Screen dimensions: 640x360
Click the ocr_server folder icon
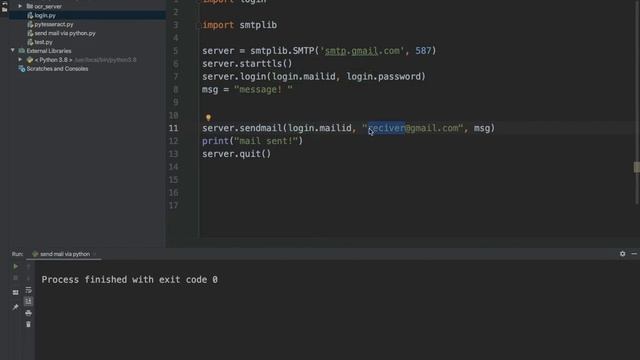tap(30, 7)
